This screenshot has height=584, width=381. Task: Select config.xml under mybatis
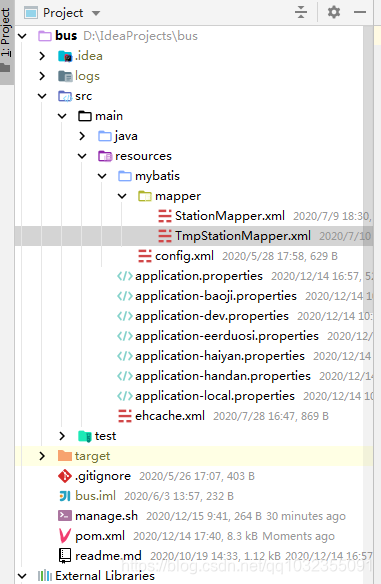(184, 256)
